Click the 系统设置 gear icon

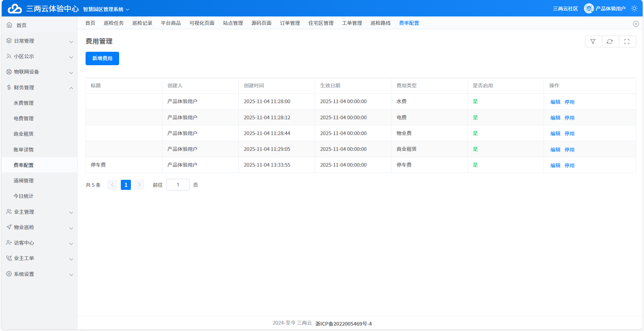click(x=8, y=274)
